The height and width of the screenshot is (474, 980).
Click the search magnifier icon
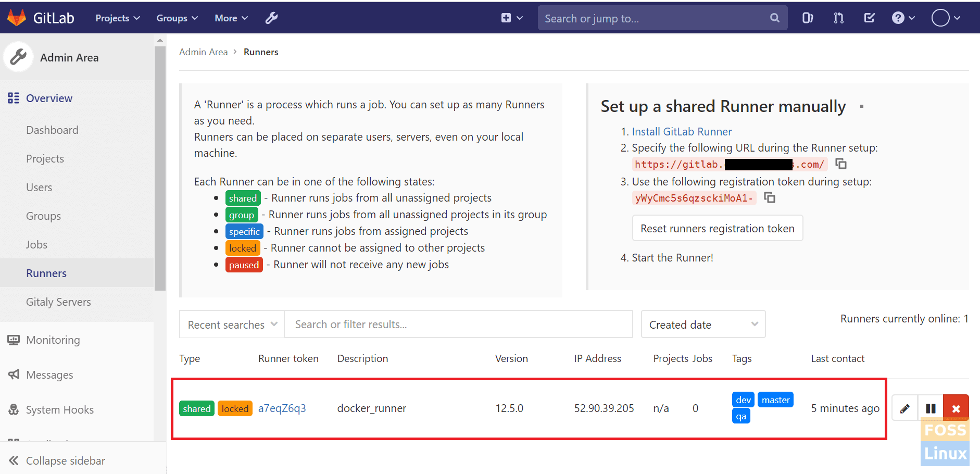[x=774, y=18]
